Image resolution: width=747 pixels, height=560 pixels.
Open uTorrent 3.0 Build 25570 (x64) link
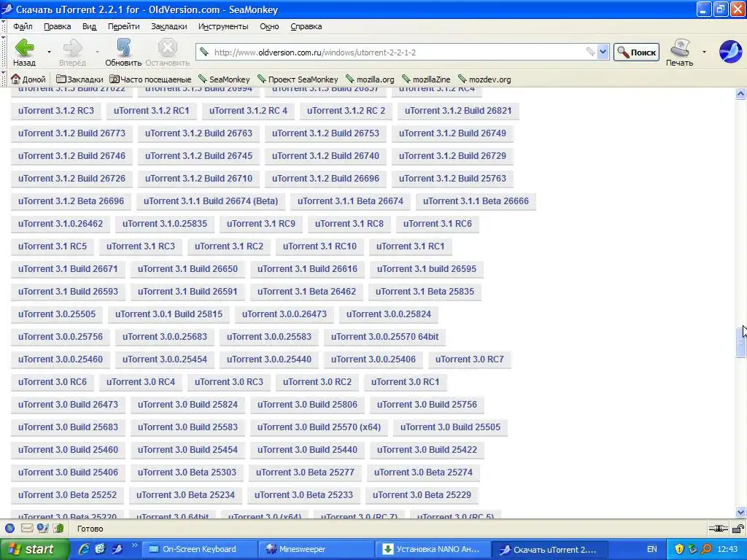320,427
